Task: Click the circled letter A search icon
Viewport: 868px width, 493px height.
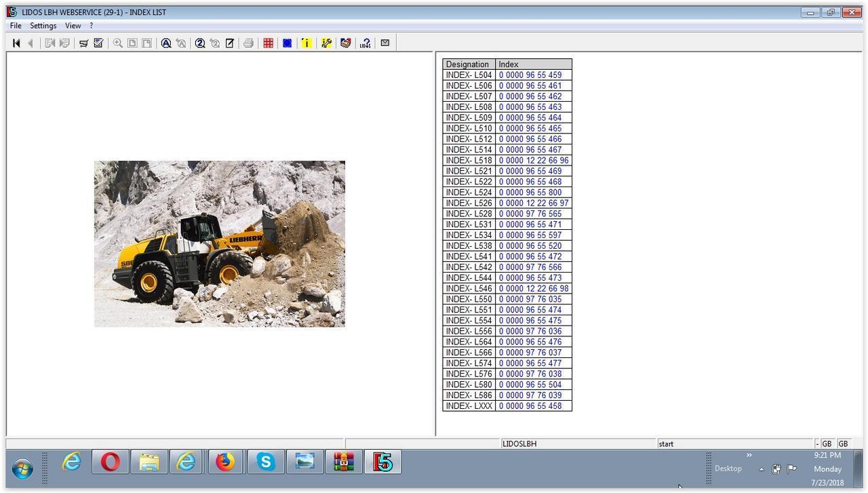Action: (165, 43)
